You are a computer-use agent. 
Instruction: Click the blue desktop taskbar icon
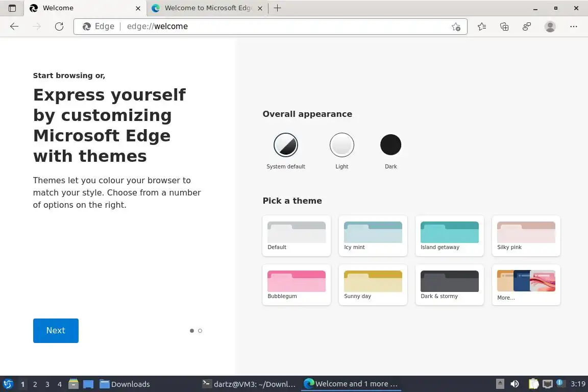point(88,384)
